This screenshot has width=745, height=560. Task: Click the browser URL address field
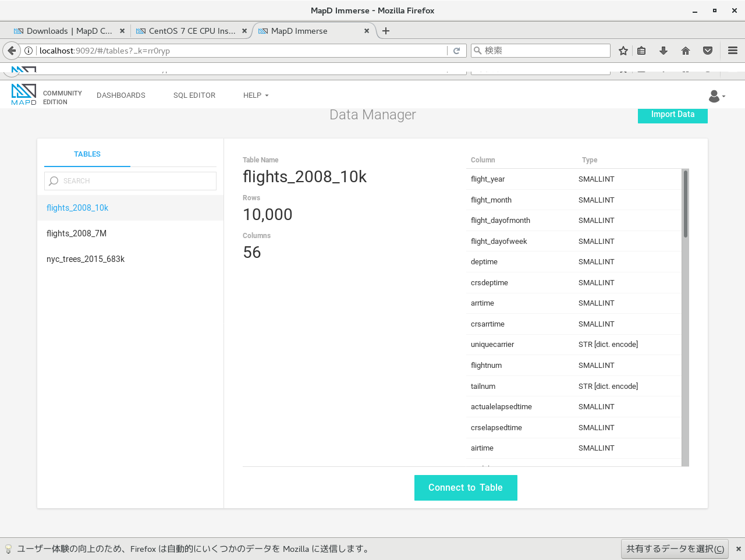tap(242, 51)
